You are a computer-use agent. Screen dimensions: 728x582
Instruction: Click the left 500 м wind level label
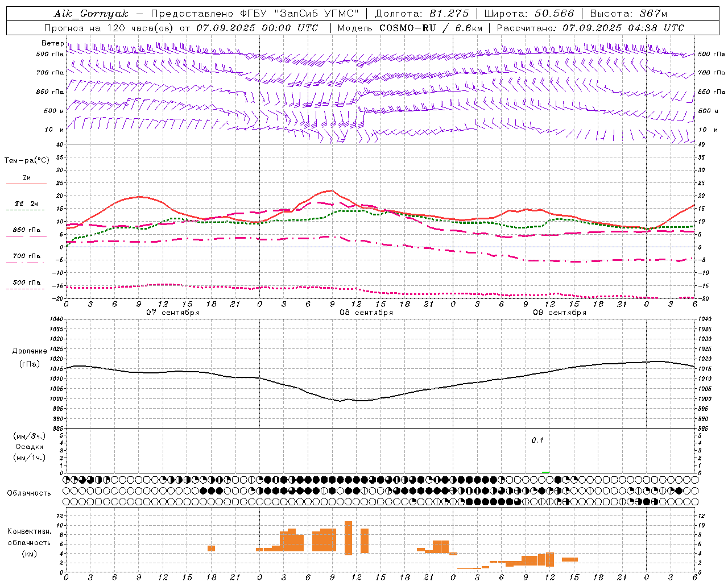[54, 111]
